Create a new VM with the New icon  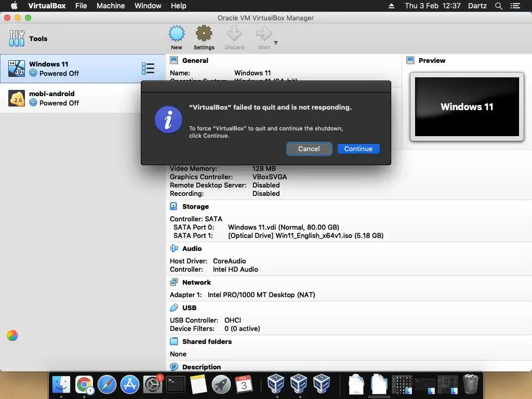coord(177,38)
